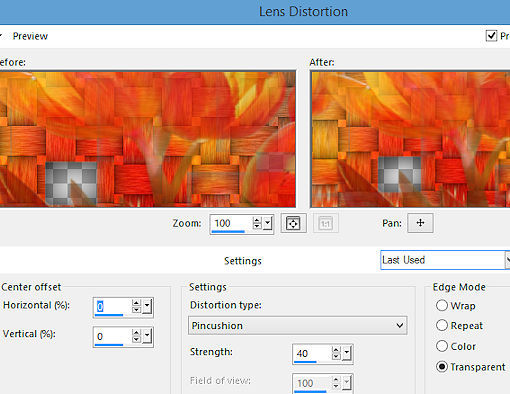Open the Zoom slider dropdown arrow
Screen dimensions: 510x394
click(268, 223)
